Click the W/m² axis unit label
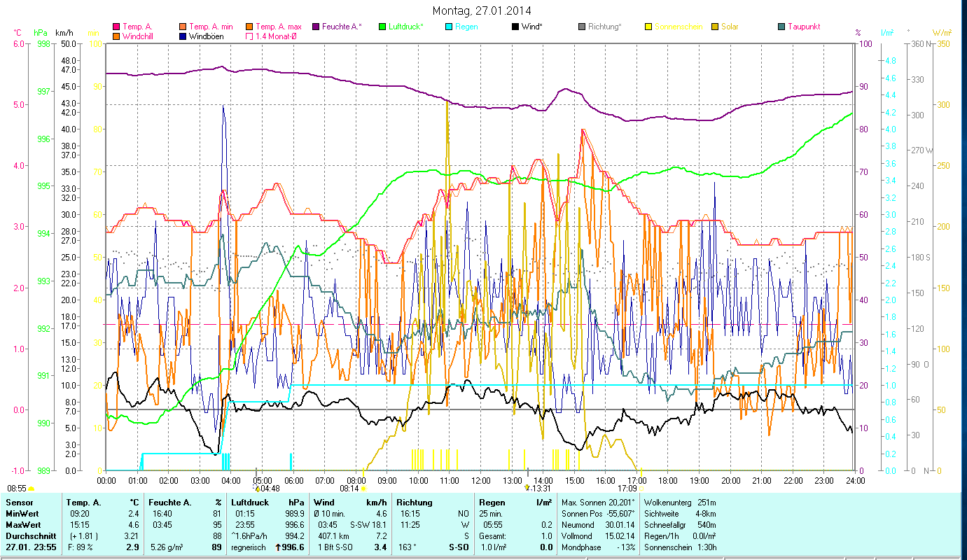 pos(942,33)
